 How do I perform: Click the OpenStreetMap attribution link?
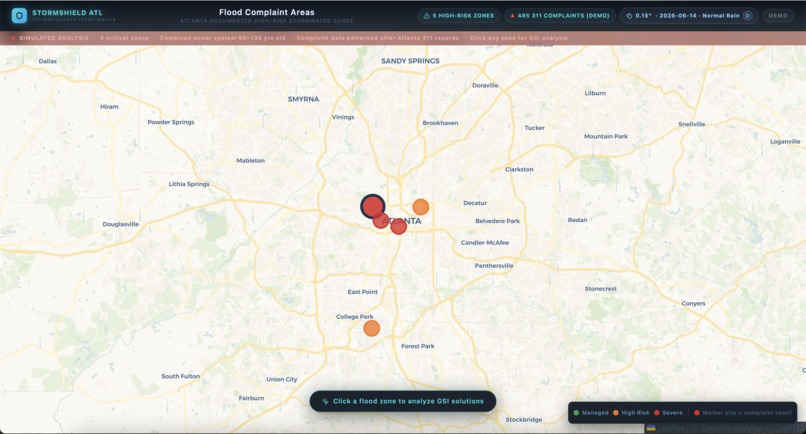click(734, 428)
